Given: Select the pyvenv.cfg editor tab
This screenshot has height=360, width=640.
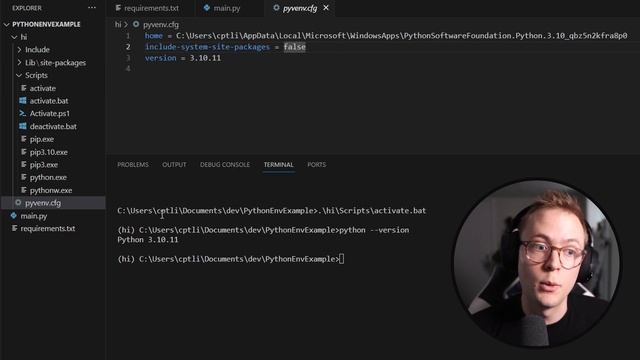Looking at the screenshot, I should (300, 8).
